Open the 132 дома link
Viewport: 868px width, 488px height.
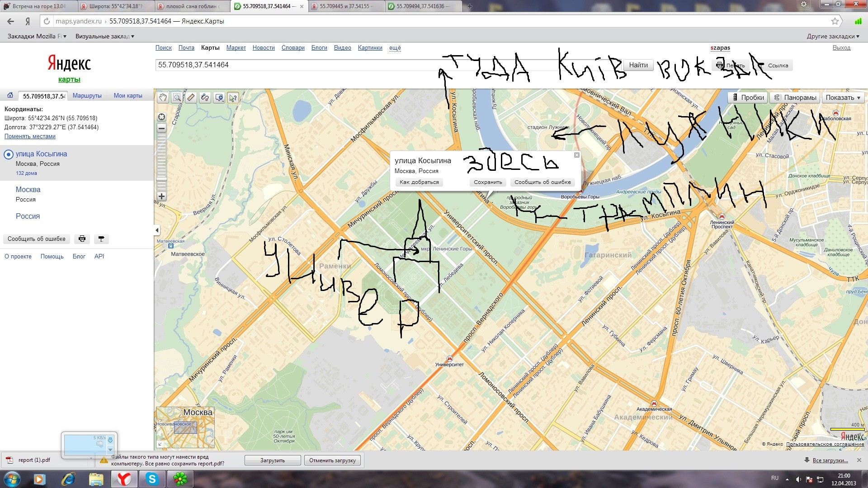26,174
